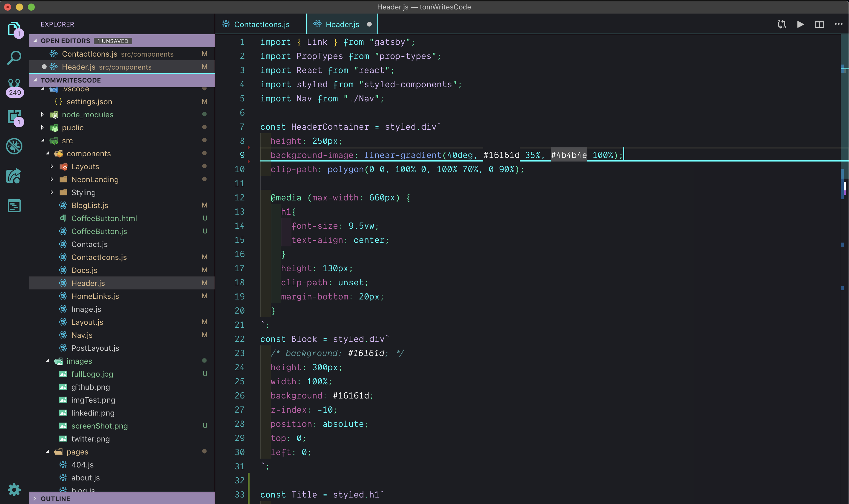
Task: Place cursor on the @media query line
Action: pos(340,197)
